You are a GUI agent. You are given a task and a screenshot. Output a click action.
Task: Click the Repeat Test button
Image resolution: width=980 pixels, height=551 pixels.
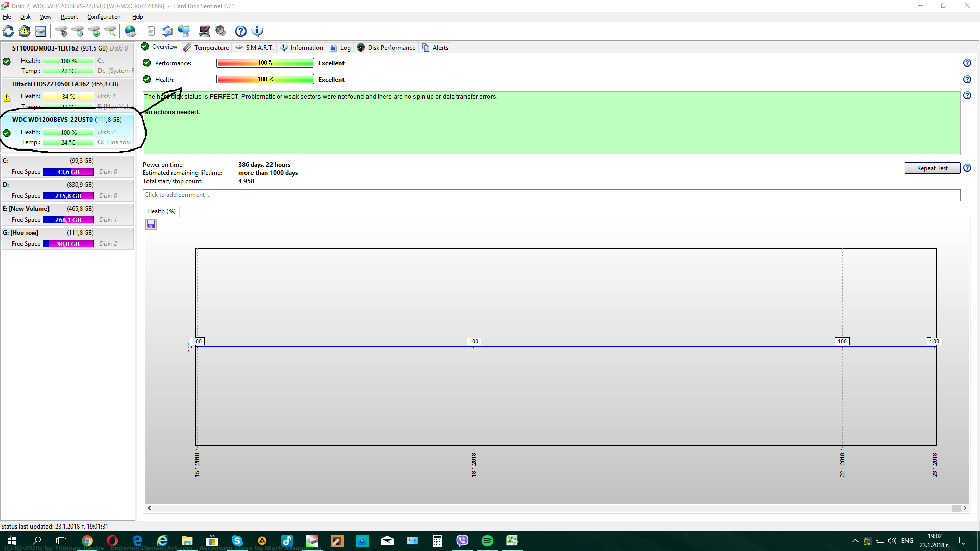coord(932,168)
